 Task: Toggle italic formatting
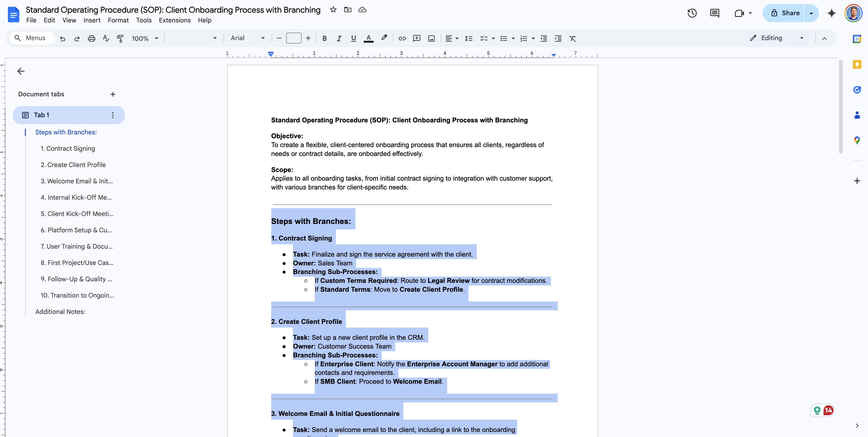point(339,38)
